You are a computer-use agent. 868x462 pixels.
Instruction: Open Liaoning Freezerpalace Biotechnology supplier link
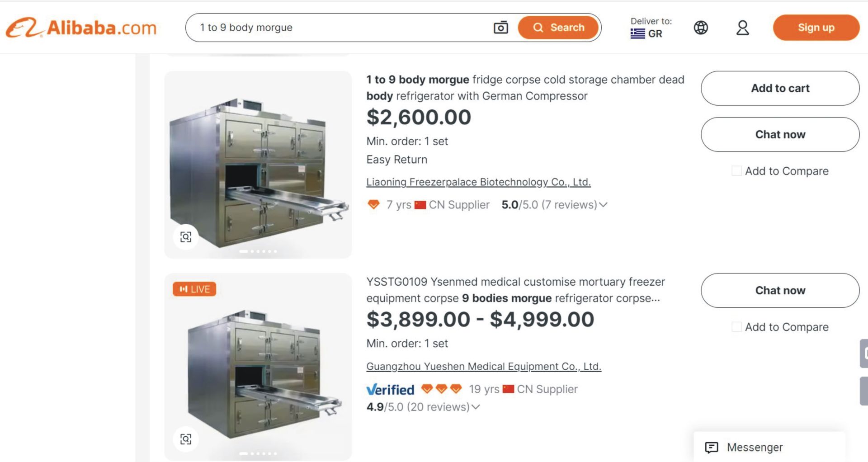pyautogui.click(x=478, y=182)
